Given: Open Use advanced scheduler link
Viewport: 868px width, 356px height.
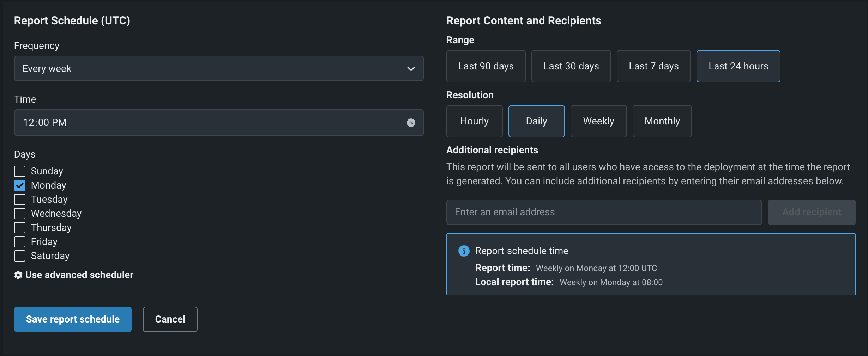Looking at the screenshot, I should pos(79,275).
